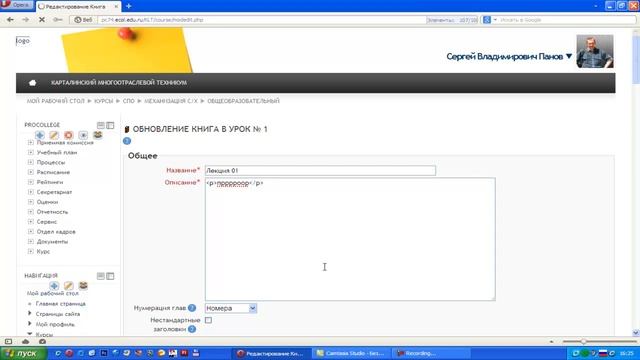The width and height of the screenshot is (640, 360).
Task: Go to Мой рабочий стол breadcrumb
Action: click(56, 101)
